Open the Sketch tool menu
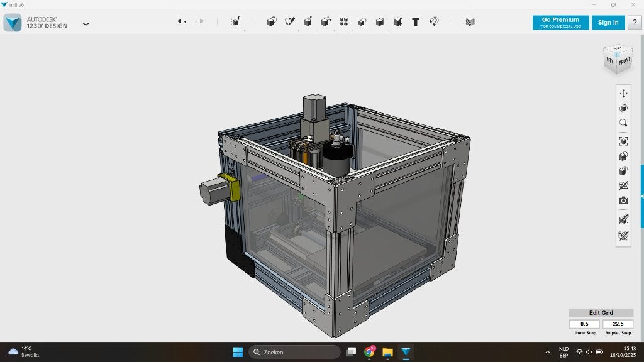 290,21
